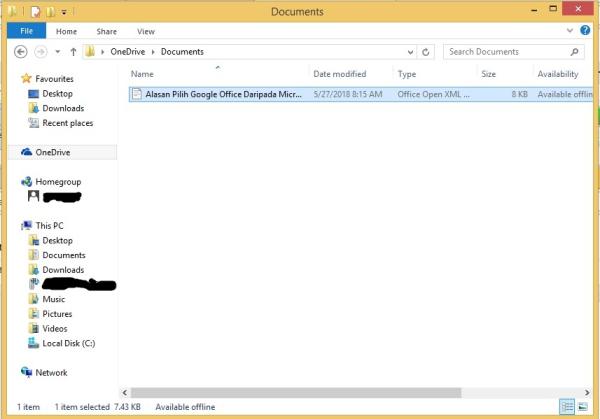Image resolution: width=600 pixels, height=419 pixels.
Task: Click the Up one level arrow
Action: pyautogui.click(x=73, y=52)
